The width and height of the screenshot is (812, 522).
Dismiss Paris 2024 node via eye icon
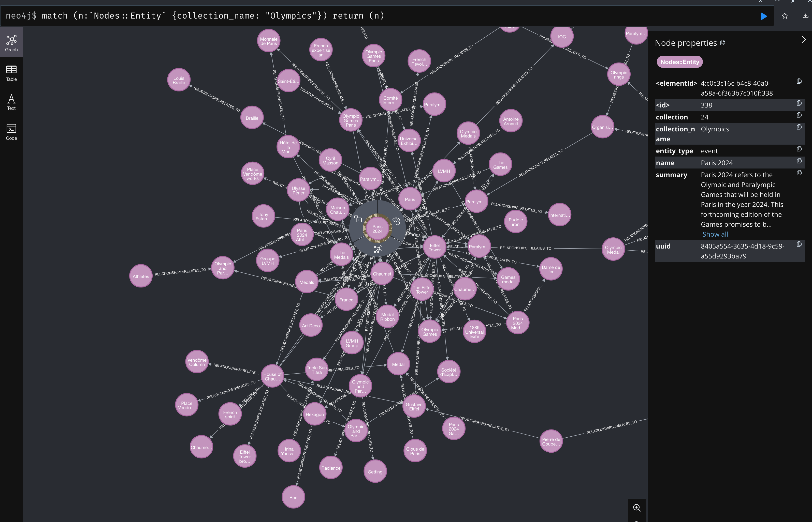[397, 221]
